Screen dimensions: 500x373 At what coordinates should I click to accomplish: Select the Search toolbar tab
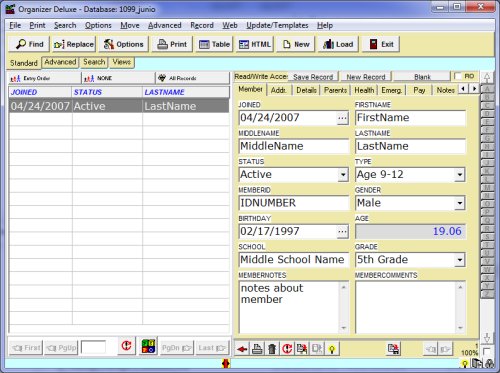click(x=94, y=62)
